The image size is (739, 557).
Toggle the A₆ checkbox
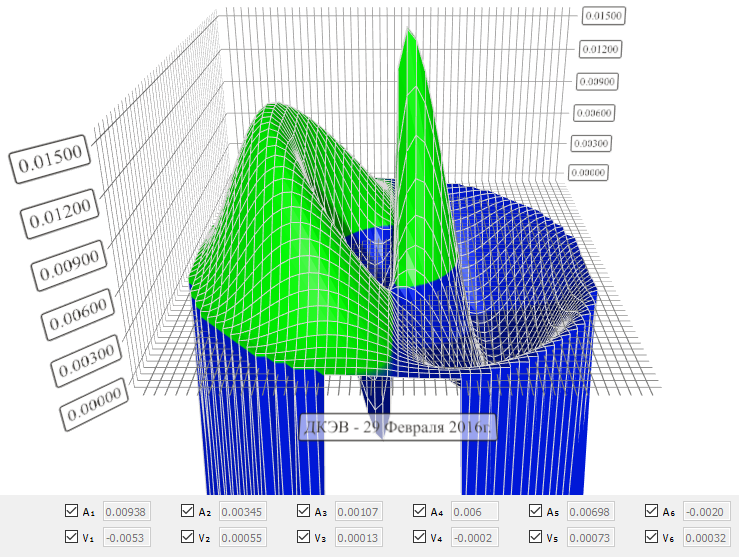click(x=653, y=511)
